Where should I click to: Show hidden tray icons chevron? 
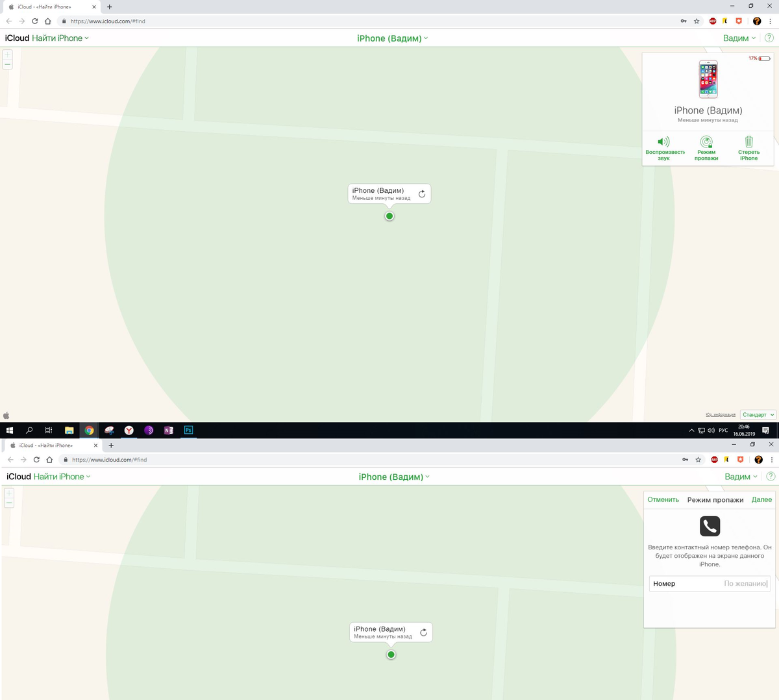(691, 430)
